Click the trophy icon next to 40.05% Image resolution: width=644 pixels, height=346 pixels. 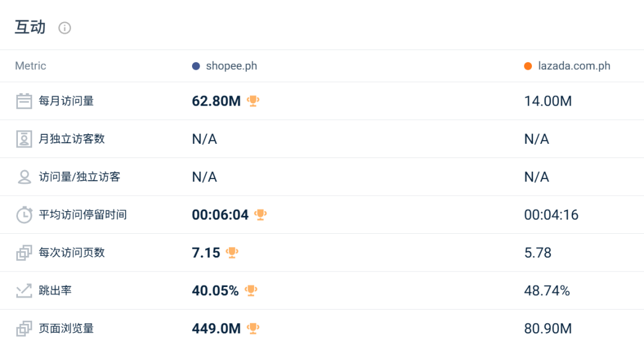pyautogui.click(x=251, y=291)
